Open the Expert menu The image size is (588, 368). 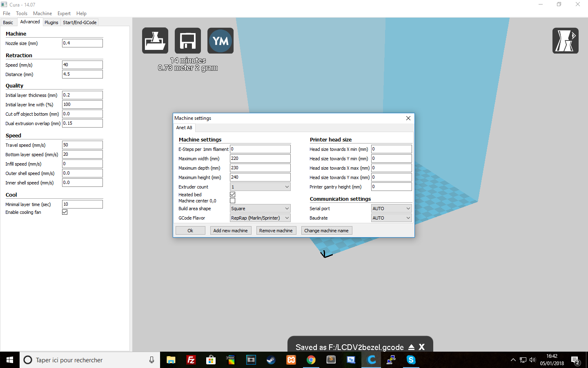click(x=64, y=13)
